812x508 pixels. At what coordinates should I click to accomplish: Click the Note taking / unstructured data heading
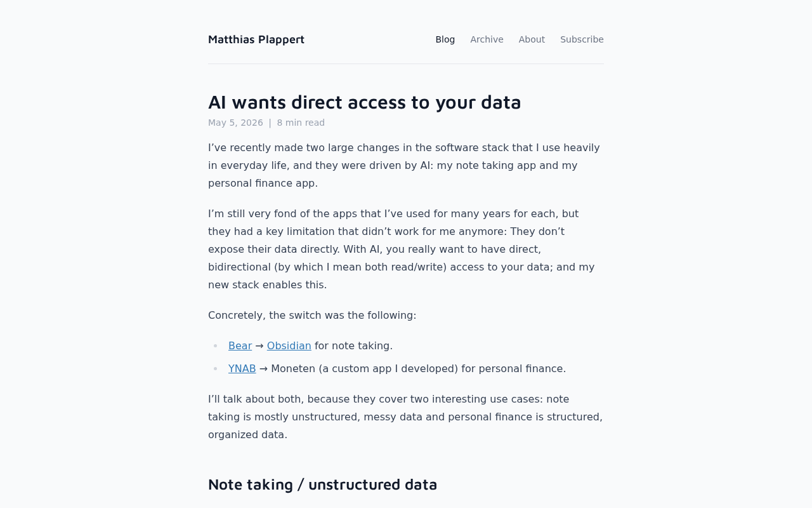(322, 484)
